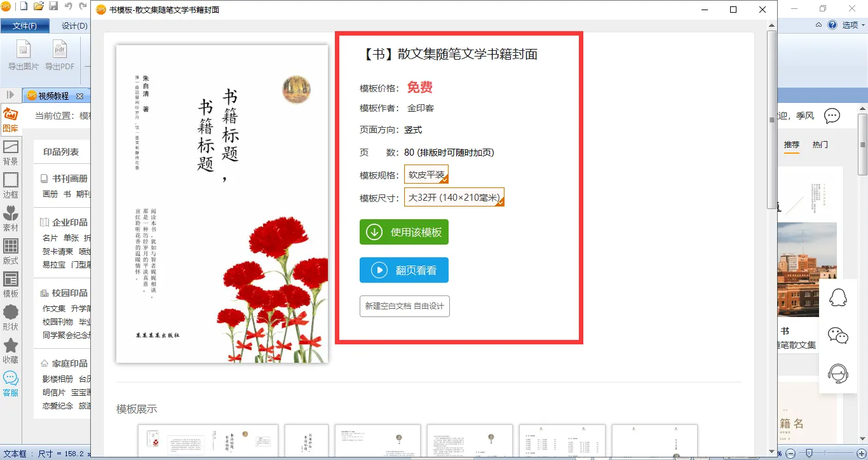Image resolution: width=868 pixels, height=460 pixels.
Task: Open the 图库 gallery sidebar panel
Action: (x=10, y=121)
